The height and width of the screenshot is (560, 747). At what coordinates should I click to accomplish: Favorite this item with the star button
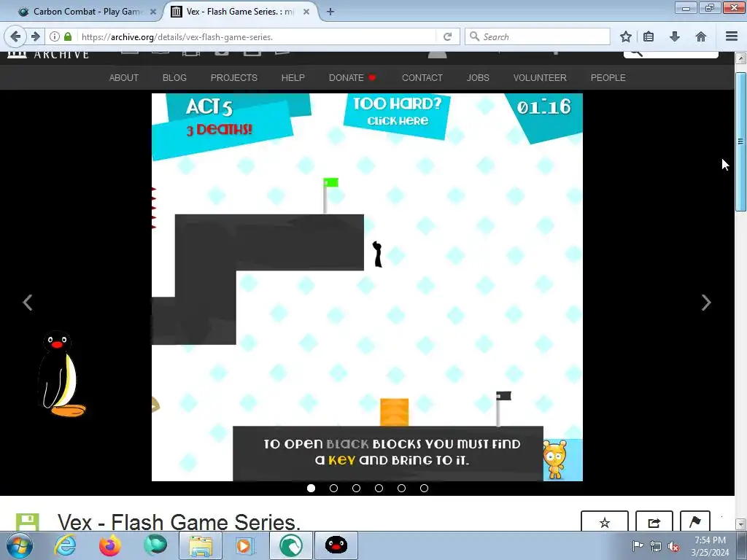[x=605, y=521]
